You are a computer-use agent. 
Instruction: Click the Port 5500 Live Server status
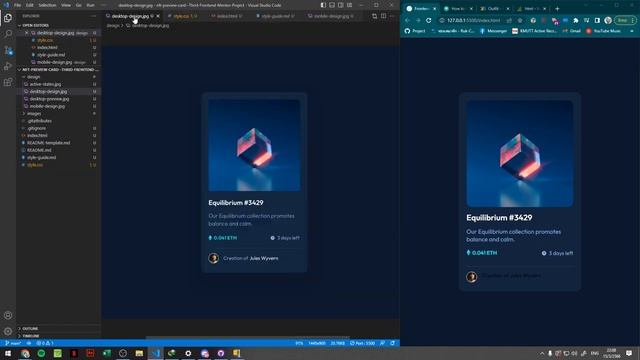click(x=362, y=343)
